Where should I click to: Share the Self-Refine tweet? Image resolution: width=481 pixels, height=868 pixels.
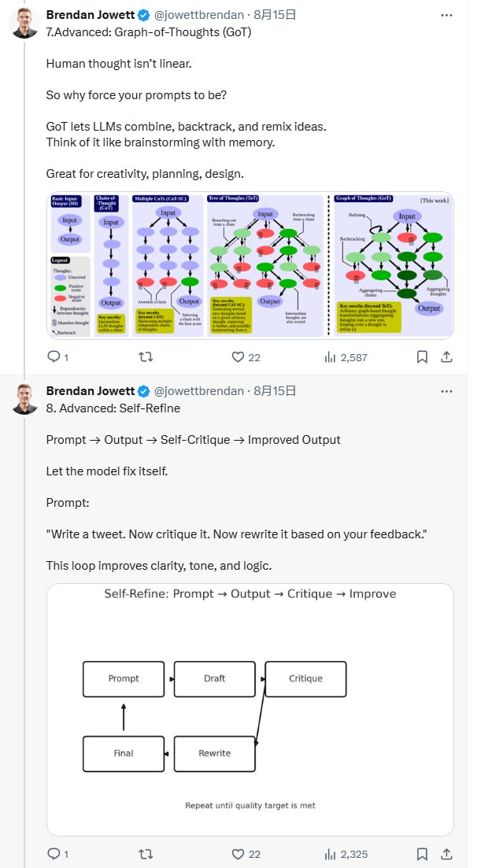(x=446, y=854)
